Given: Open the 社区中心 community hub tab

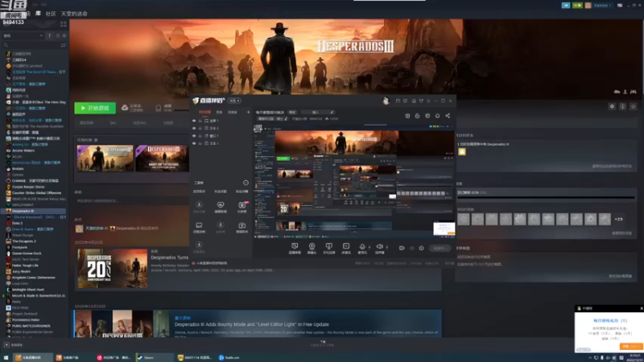Looking at the screenshot, I should click(x=139, y=123).
